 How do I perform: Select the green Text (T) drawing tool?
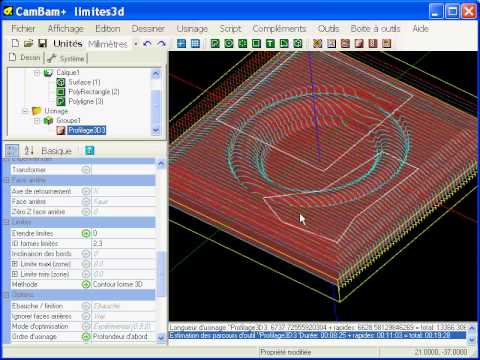pos(270,43)
